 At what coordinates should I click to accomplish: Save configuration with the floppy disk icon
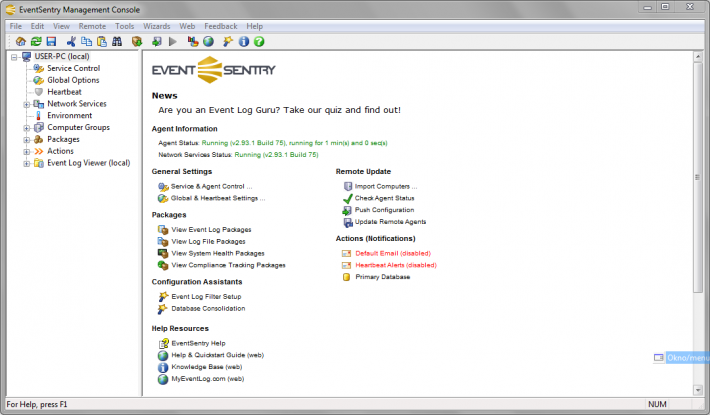(x=51, y=42)
